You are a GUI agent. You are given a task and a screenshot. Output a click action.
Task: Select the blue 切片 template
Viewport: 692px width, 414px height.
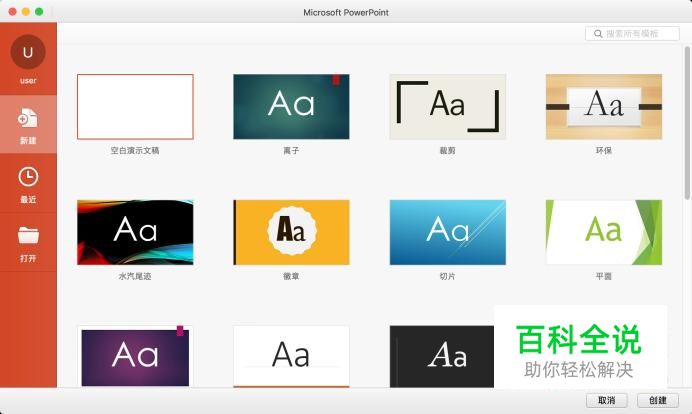coord(448,233)
